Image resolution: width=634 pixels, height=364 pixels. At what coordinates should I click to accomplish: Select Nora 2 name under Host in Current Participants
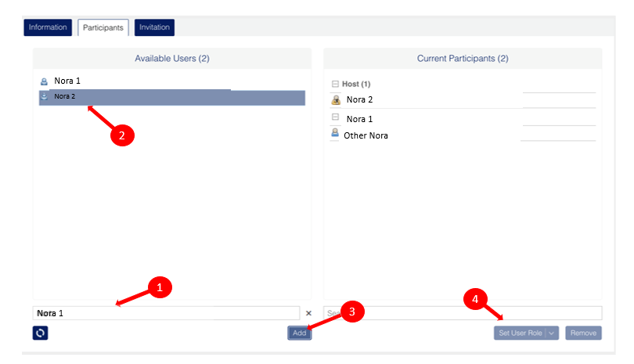360,99
